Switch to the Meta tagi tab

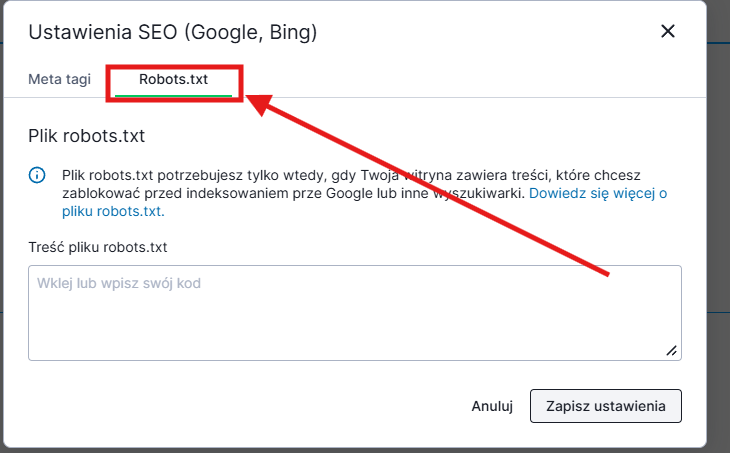click(59, 80)
